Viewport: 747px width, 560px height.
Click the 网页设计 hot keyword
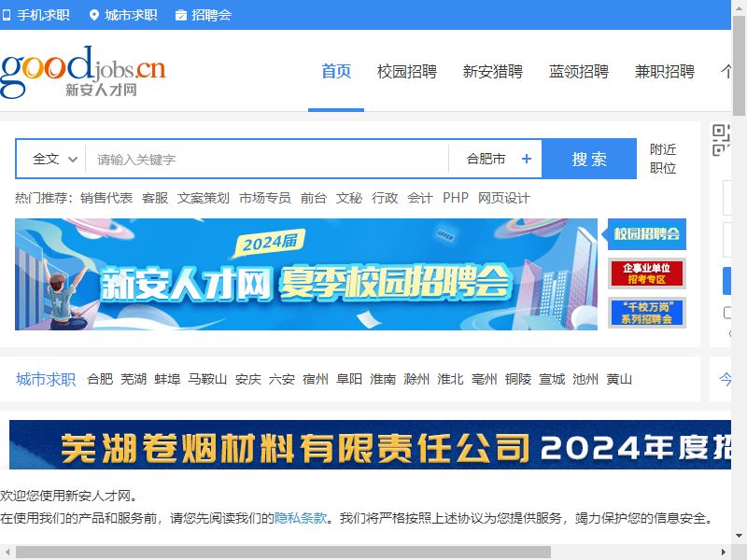point(504,198)
